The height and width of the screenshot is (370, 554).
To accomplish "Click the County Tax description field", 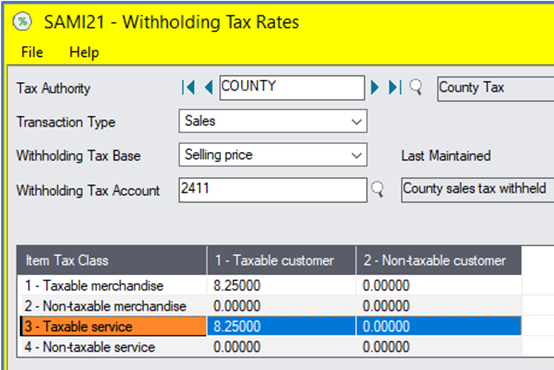I will click(495, 89).
